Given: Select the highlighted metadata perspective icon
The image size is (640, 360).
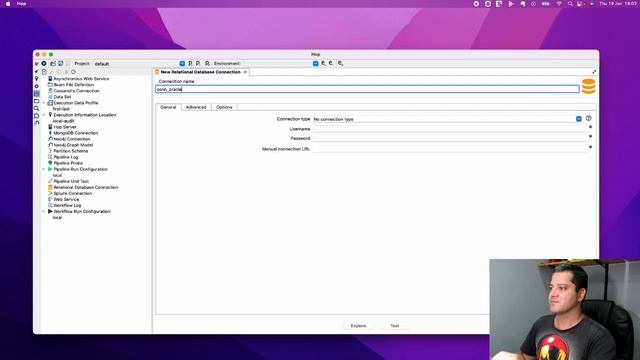Looking at the screenshot, I should [x=36, y=93].
